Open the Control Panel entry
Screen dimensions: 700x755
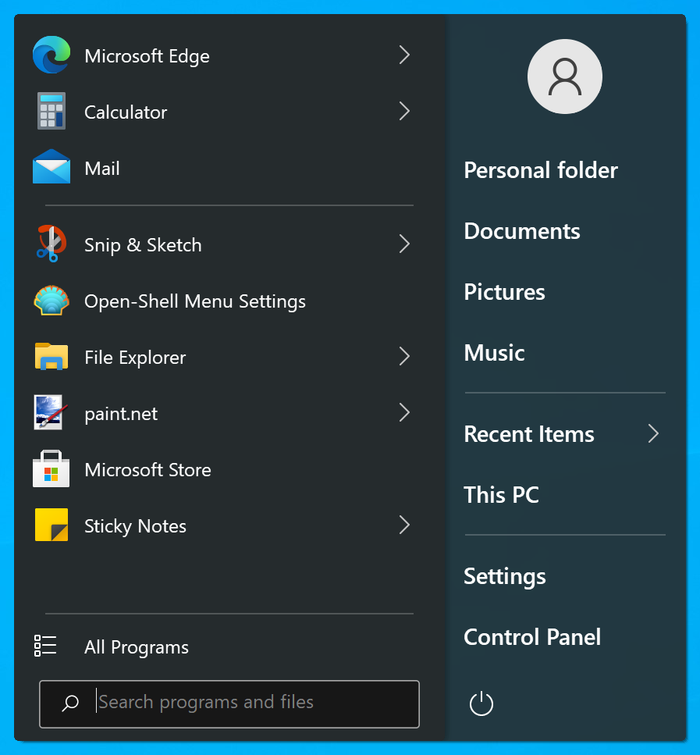[532, 637]
